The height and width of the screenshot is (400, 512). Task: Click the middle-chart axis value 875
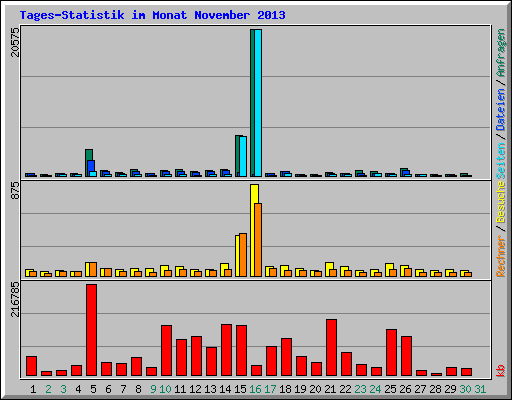pos(15,191)
